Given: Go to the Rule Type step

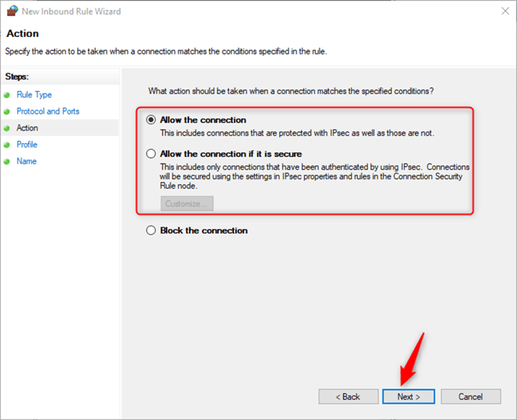Looking at the screenshot, I should pyautogui.click(x=34, y=95).
